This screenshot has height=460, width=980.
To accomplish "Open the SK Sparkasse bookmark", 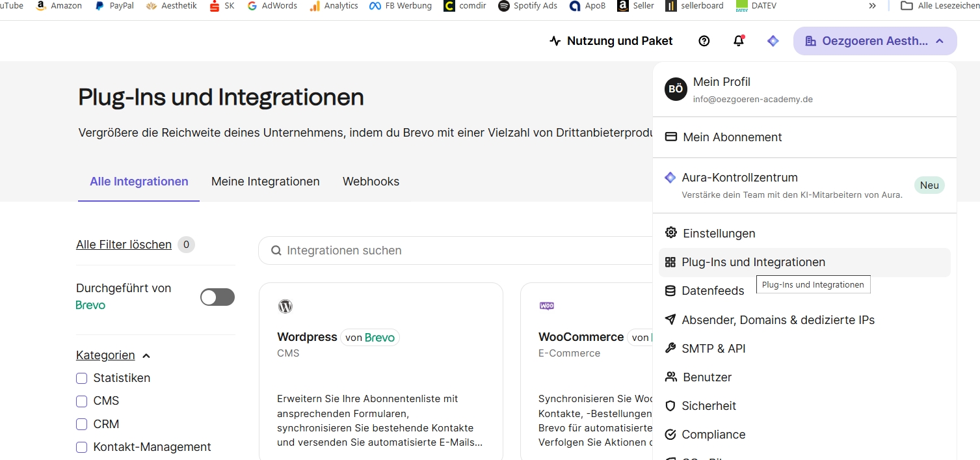I will point(222,6).
